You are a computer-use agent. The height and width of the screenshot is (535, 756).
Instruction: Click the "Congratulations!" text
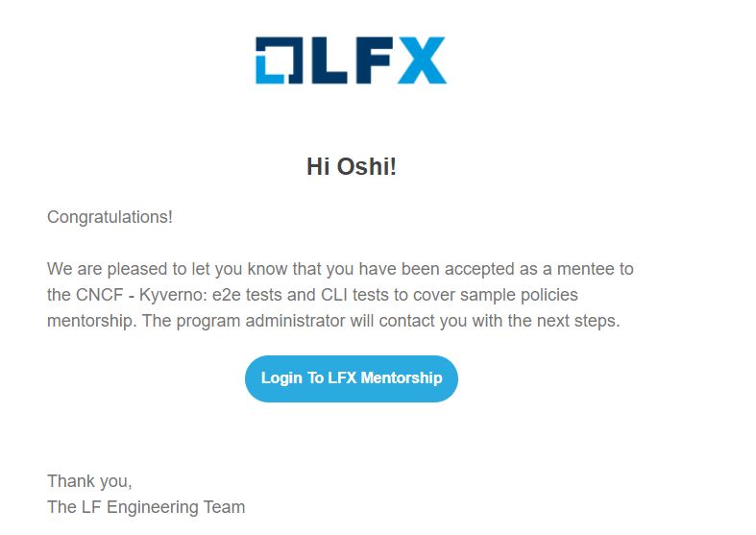pos(110,217)
